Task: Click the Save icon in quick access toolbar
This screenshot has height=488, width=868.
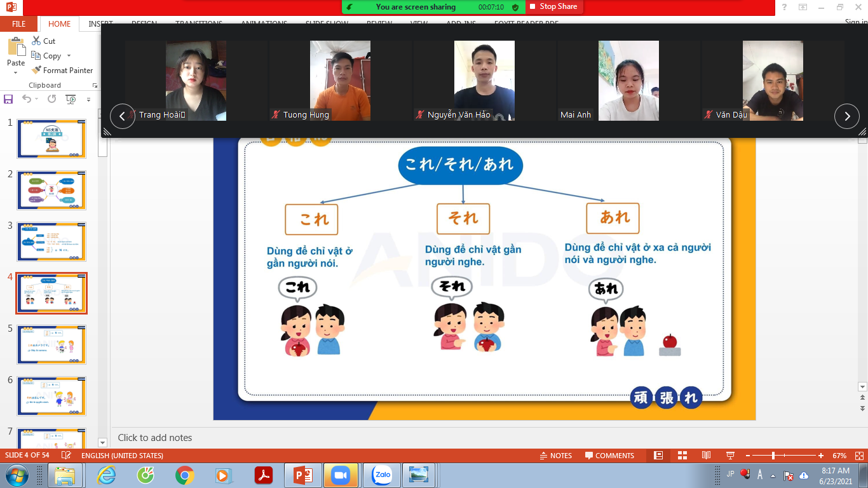Action: 8,99
